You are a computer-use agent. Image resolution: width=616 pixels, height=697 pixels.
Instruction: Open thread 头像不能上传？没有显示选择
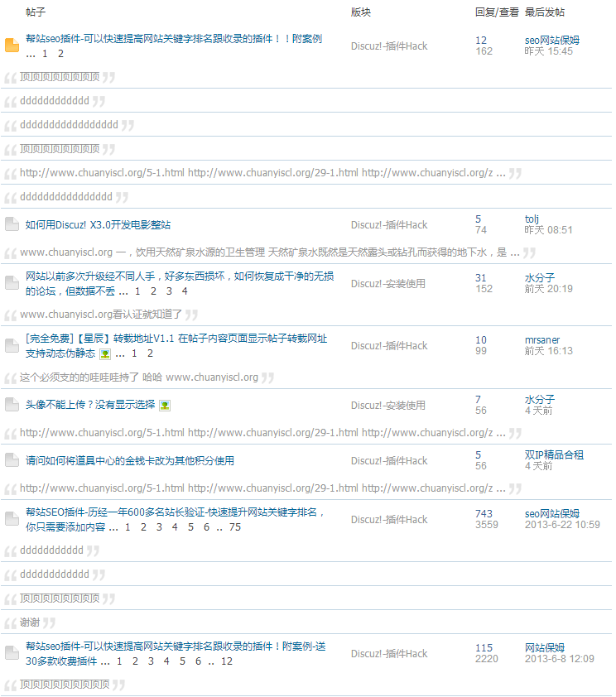[x=90, y=405]
